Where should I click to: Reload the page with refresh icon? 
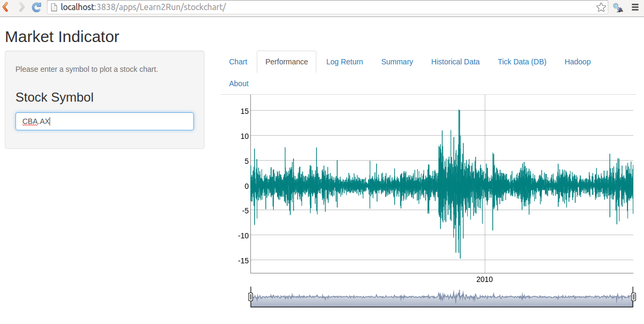coord(36,7)
